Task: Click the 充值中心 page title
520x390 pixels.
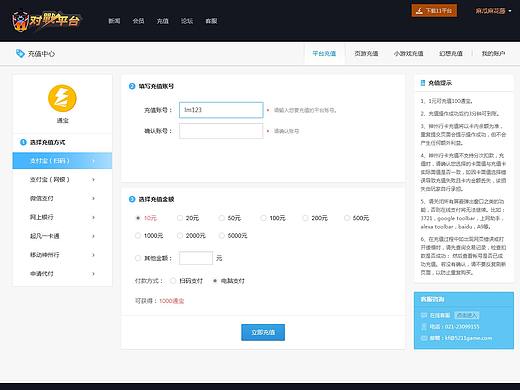Action: coord(41,54)
